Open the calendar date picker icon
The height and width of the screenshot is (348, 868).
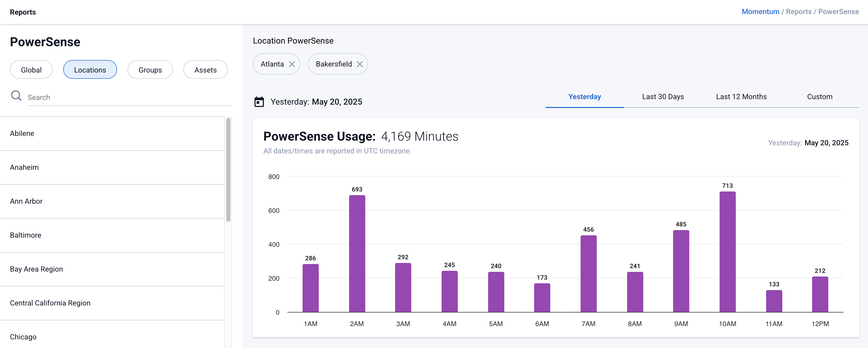[x=259, y=102]
